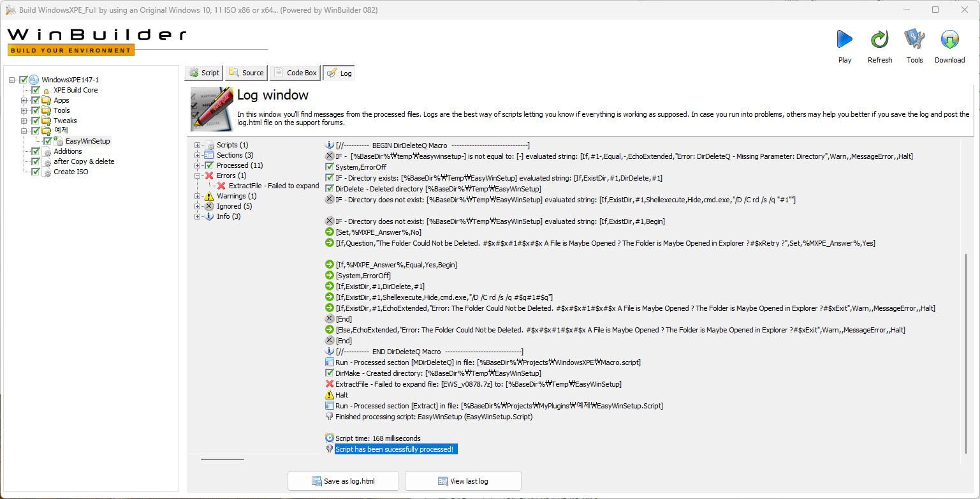Click the Download icon
Screen dimensions: 980x499
pyautogui.click(x=950, y=40)
